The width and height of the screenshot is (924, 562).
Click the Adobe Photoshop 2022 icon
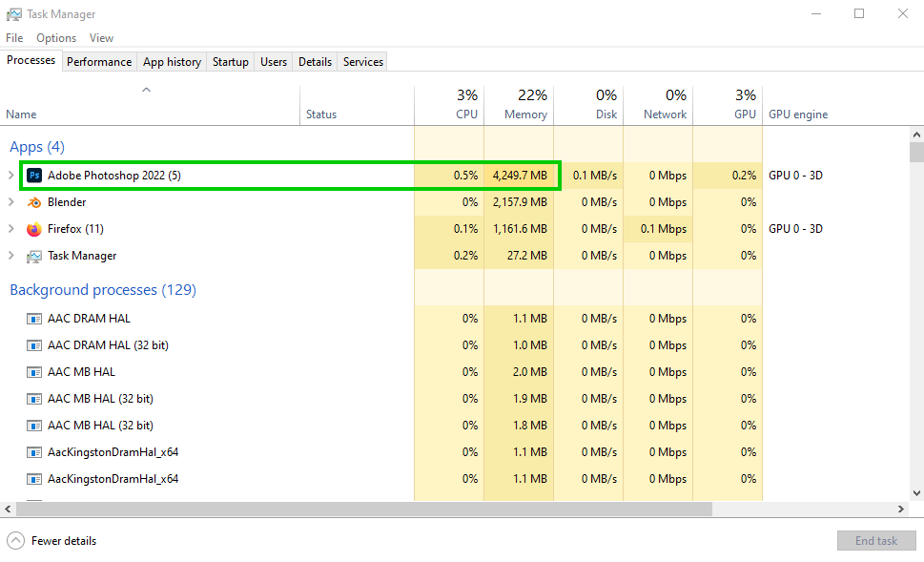coord(34,176)
